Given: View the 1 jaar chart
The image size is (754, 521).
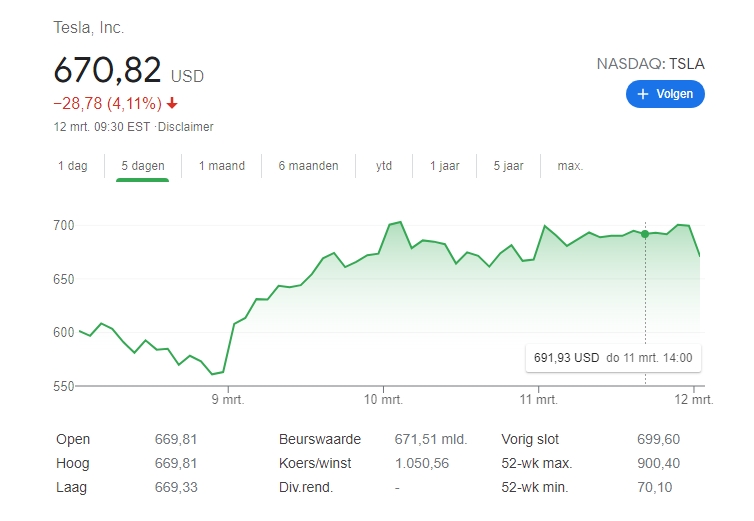Looking at the screenshot, I should (444, 166).
